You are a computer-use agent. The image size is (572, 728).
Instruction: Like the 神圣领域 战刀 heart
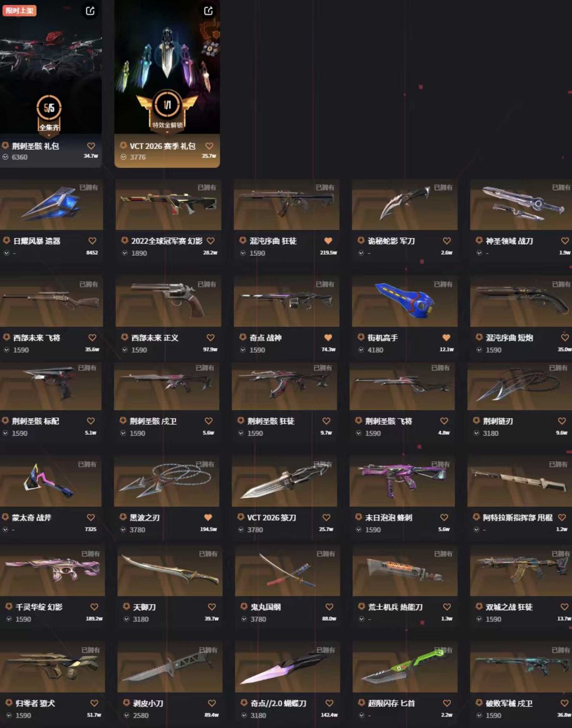(565, 241)
